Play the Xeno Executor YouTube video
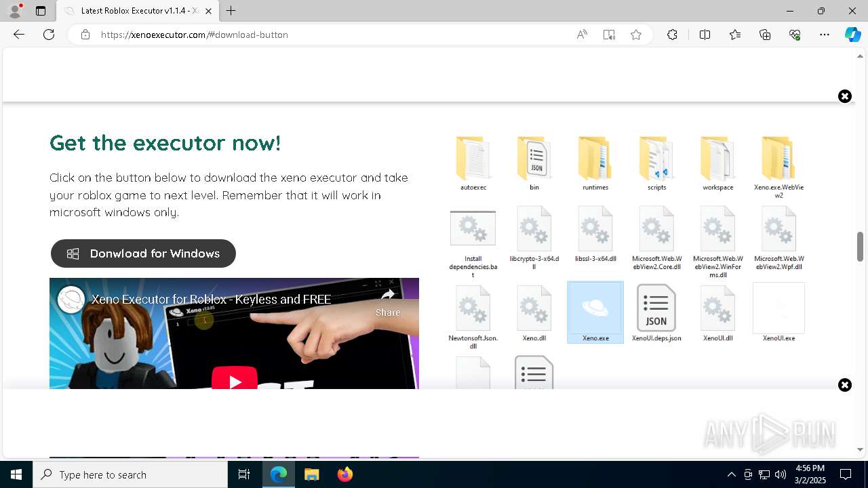Image resolution: width=868 pixels, height=488 pixels. [x=235, y=380]
